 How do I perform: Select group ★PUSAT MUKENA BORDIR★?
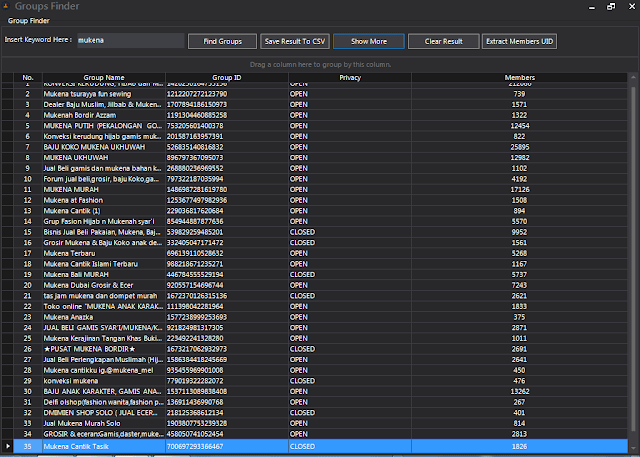(89, 349)
